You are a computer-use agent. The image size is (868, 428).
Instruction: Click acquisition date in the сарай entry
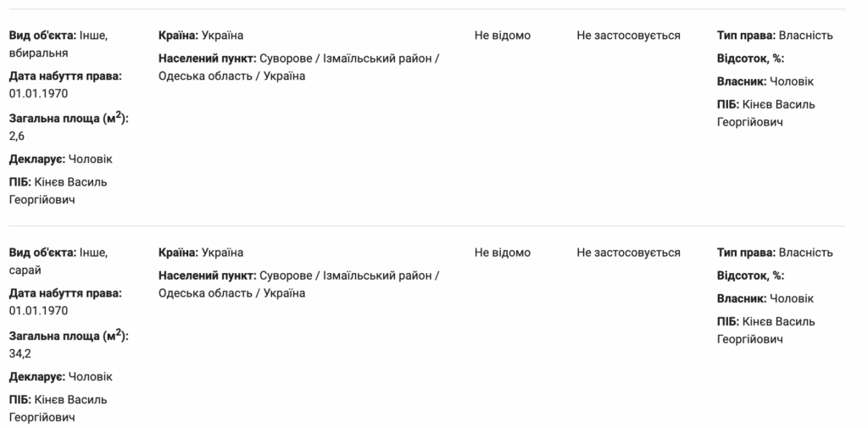[x=38, y=310]
